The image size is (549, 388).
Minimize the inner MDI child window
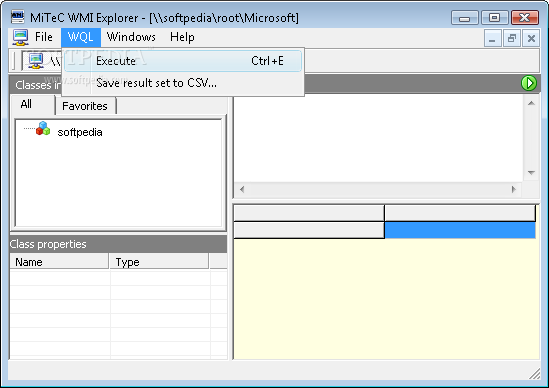(492, 38)
